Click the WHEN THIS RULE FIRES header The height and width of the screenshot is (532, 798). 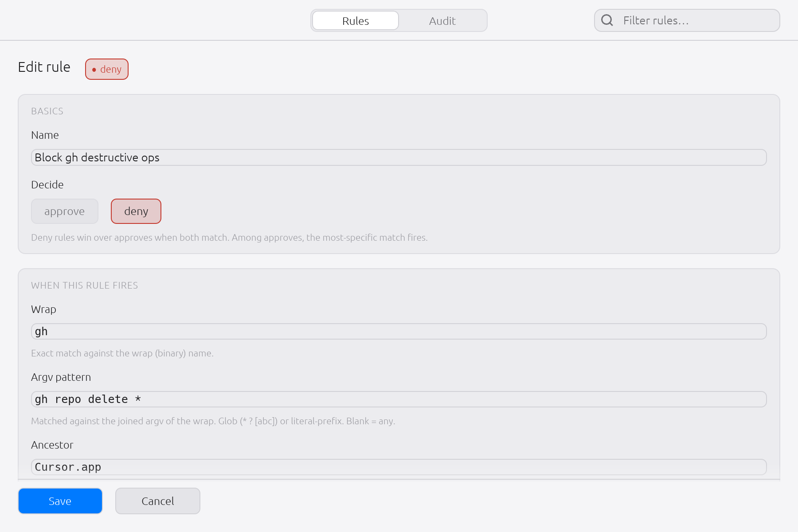tap(85, 286)
